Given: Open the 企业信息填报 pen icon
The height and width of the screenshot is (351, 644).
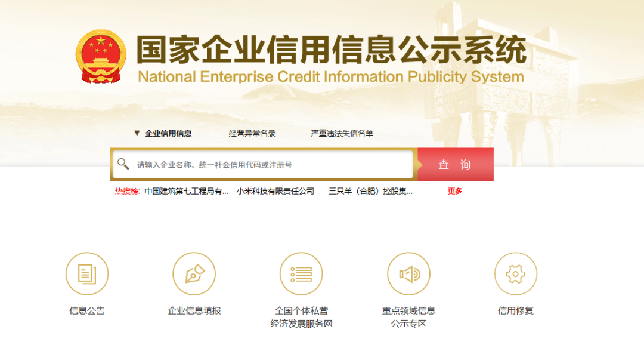Looking at the screenshot, I should click(194, 274).
